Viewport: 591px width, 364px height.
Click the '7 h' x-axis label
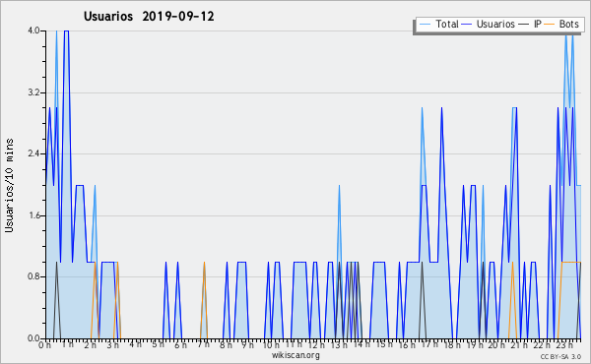coord(203,344)
